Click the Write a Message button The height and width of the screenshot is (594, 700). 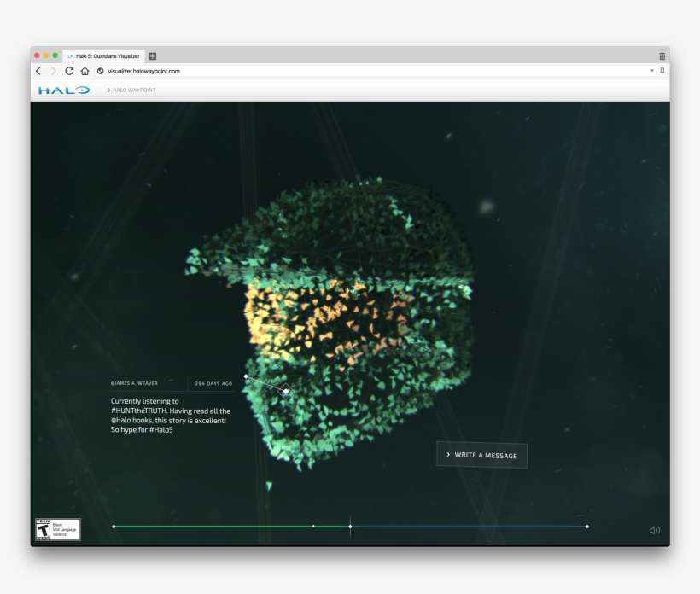[x=481, y=455]
